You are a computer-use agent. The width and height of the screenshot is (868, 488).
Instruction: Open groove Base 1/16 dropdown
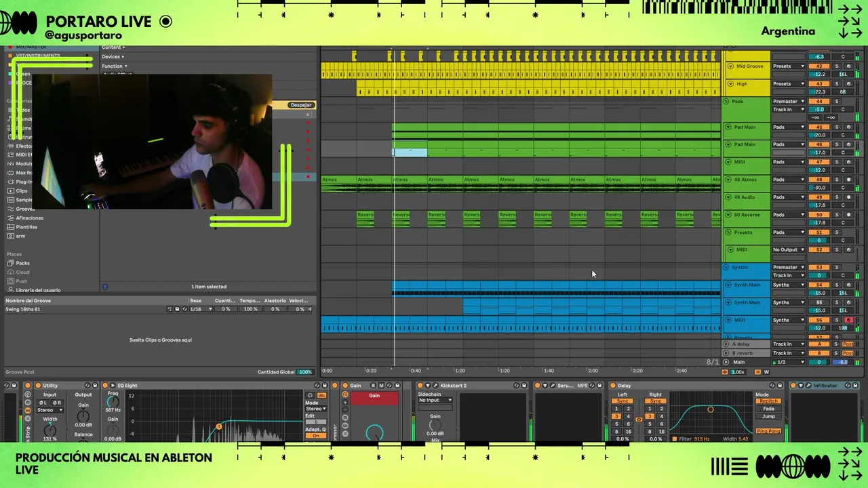pos(202,309)
